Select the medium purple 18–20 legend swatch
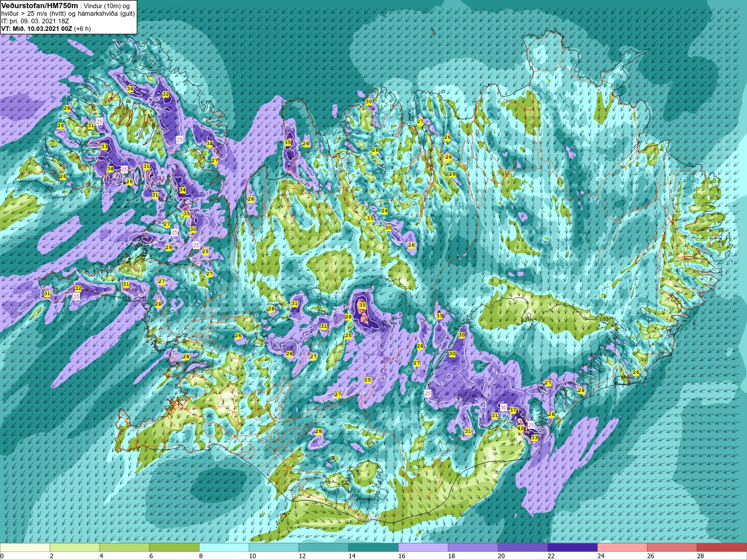Image resolution: width=747 pixels, height=560 pixels. coord(473,548)
